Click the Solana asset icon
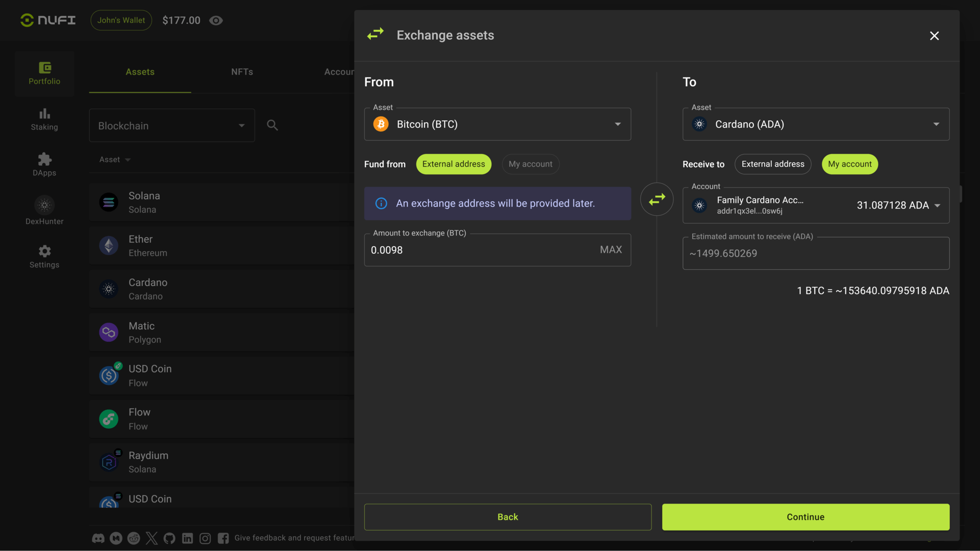This screenshot has width=980, height=551. pos(109,202)
